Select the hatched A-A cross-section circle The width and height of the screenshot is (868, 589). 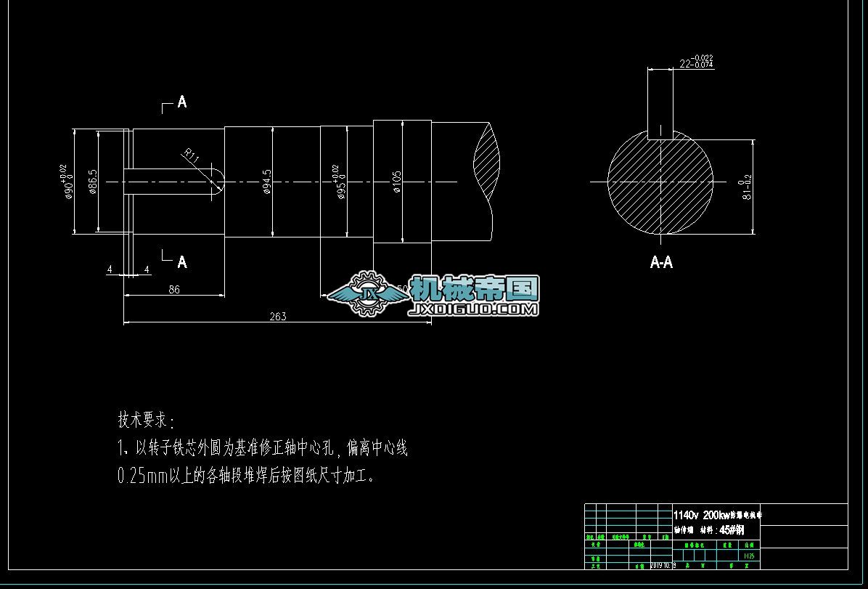pyautogui.click(x=660, y=182)
